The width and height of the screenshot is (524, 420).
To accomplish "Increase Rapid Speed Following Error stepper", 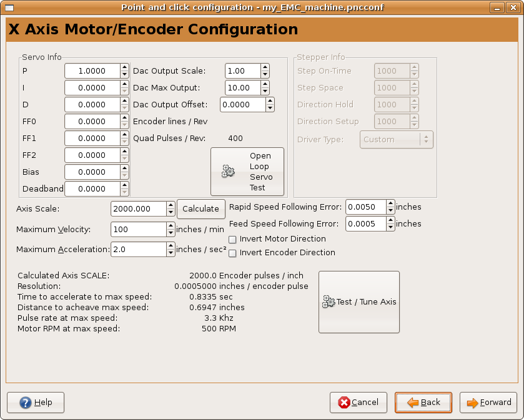I will pos(391,203).
